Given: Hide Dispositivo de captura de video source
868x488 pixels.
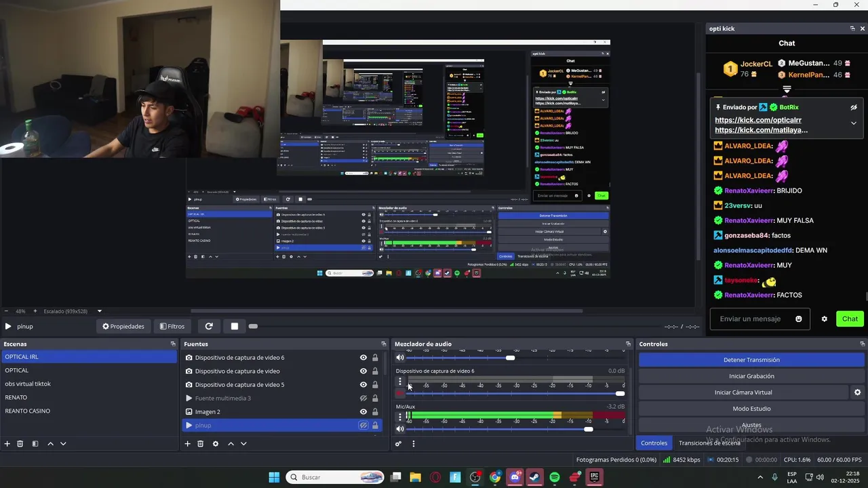Looking at the screenshot, I should (x=363, y=371).
